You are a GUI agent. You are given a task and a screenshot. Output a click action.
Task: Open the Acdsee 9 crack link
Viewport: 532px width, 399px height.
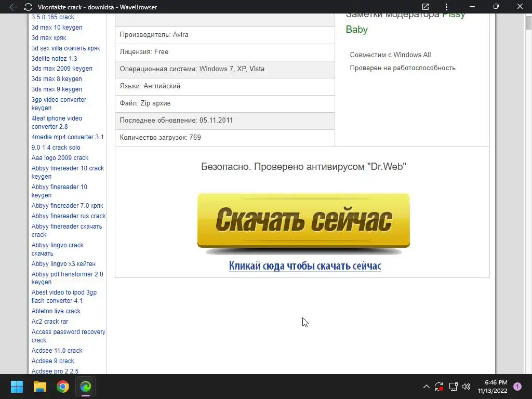(x=52, y=361)
